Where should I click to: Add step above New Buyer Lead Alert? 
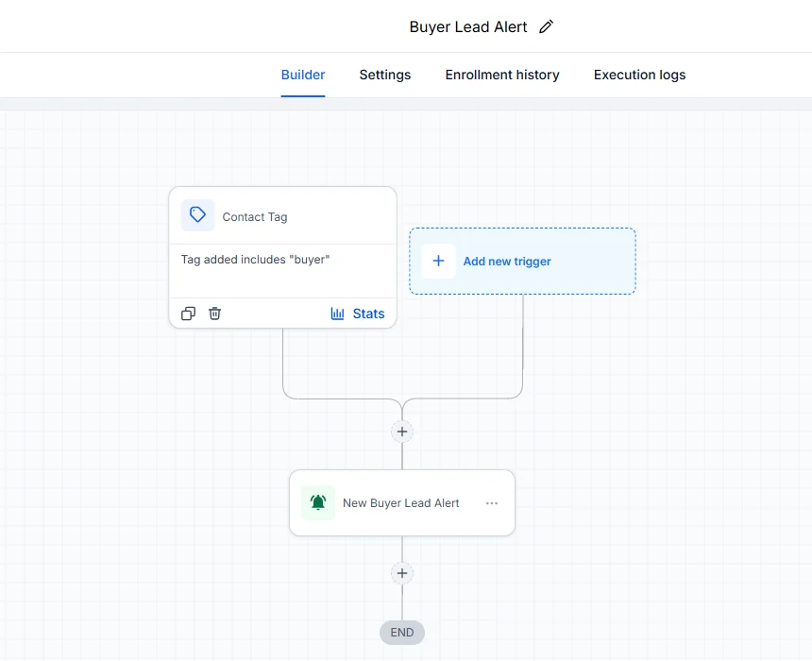pyautogui.click(x=402, y=432)
